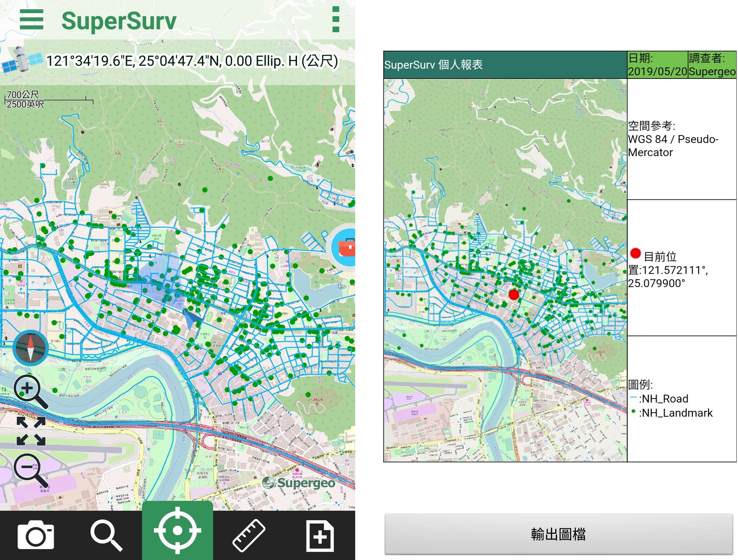
Task: Click the 空間參考 WGS 84 Pseudo-Mercator text
Action: pyautogui.click(x=673, y=139)
